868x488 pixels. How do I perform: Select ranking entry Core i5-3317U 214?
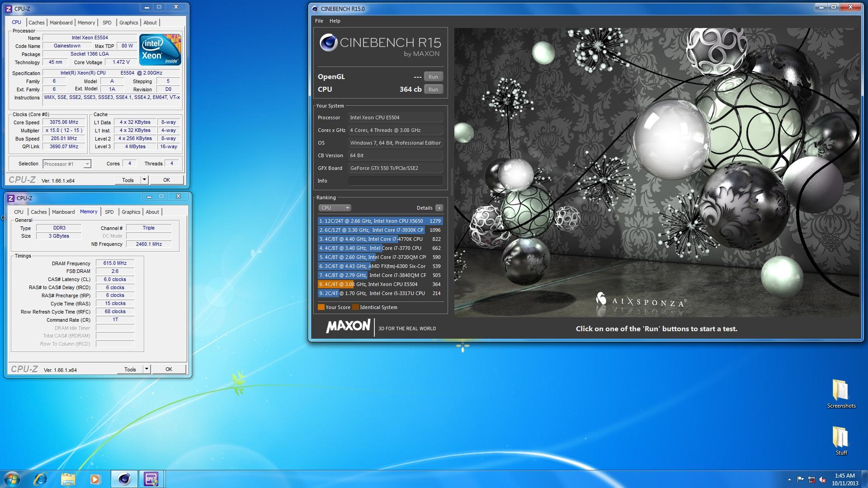380,293
